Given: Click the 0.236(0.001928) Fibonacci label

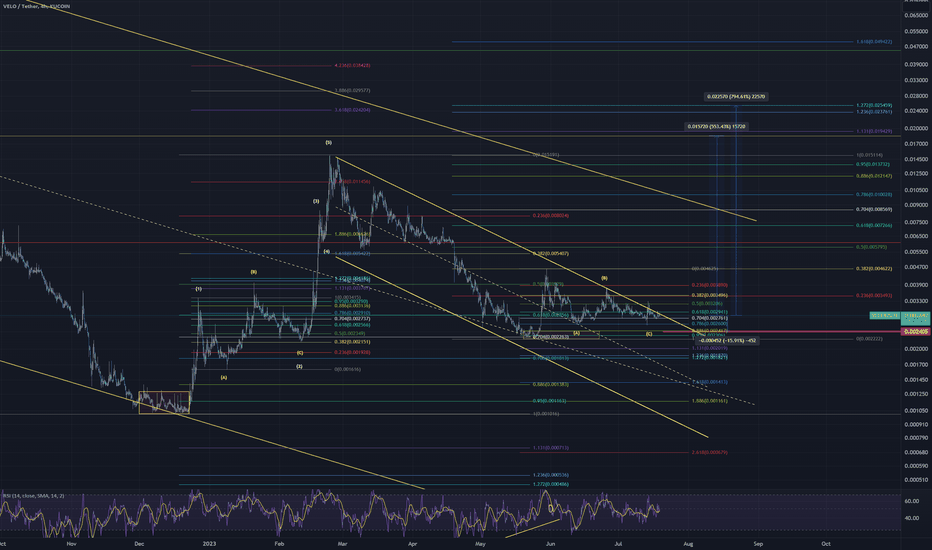Looking at the screenshot, I should click(352, 353).
